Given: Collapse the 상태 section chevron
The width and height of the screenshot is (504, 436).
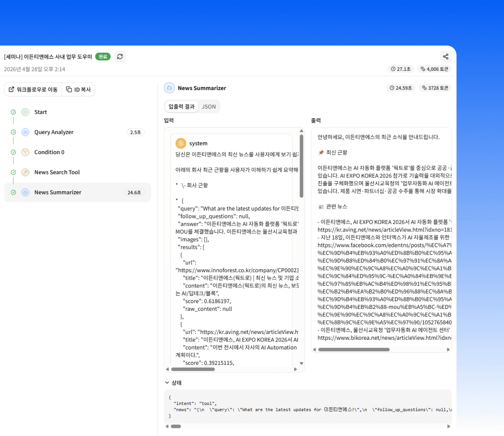Looking at the screenshot, I should pos(167,383).
